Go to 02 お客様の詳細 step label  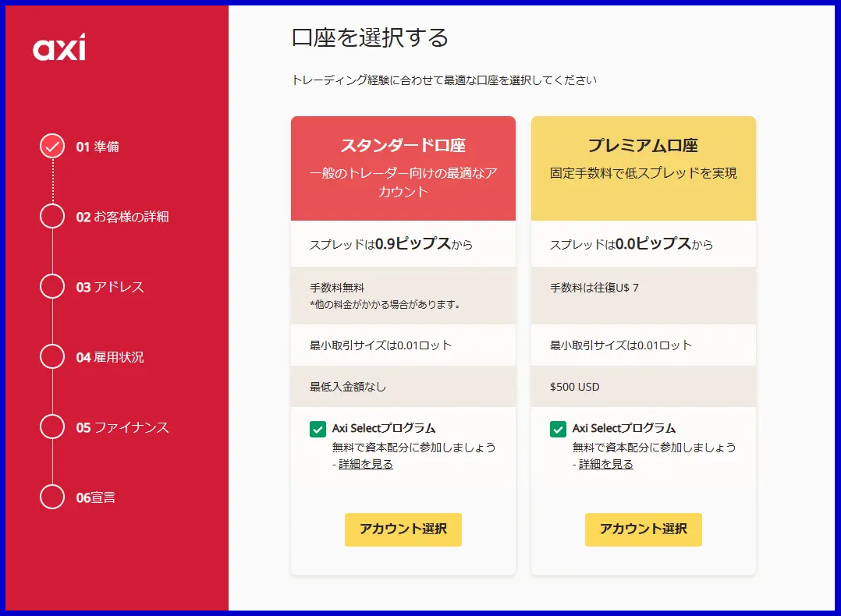coord(122,217)
